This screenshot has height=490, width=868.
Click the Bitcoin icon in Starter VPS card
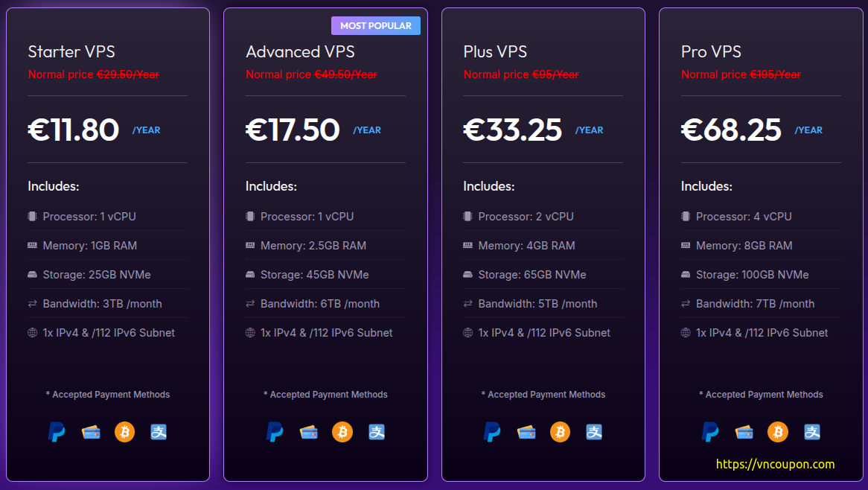point(124,432)
